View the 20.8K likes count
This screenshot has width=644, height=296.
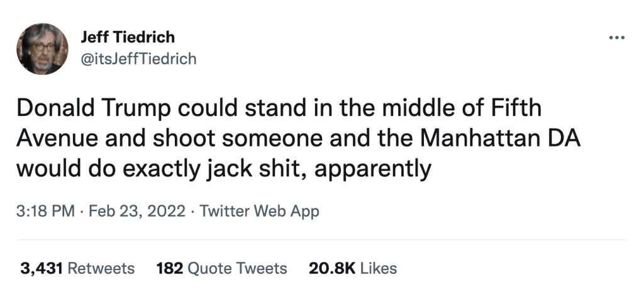tap(333, 268)
